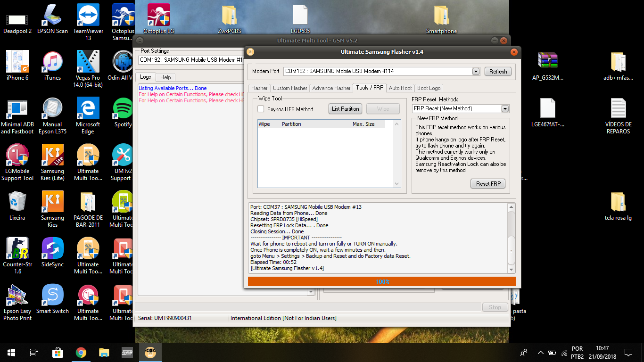The image size is (644, 362).
Task: Open the tela rosa lg folder
Action: point(618,206)
